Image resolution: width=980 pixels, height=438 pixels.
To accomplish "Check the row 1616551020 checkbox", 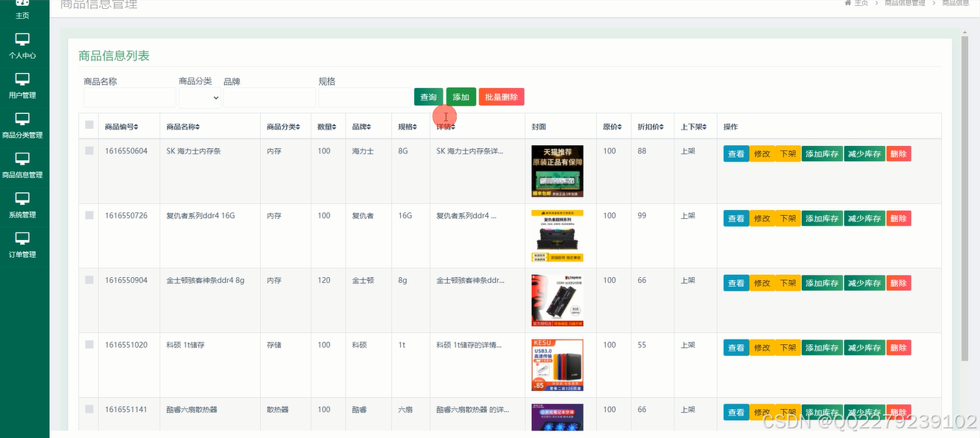I will click(x=89, y=345).
